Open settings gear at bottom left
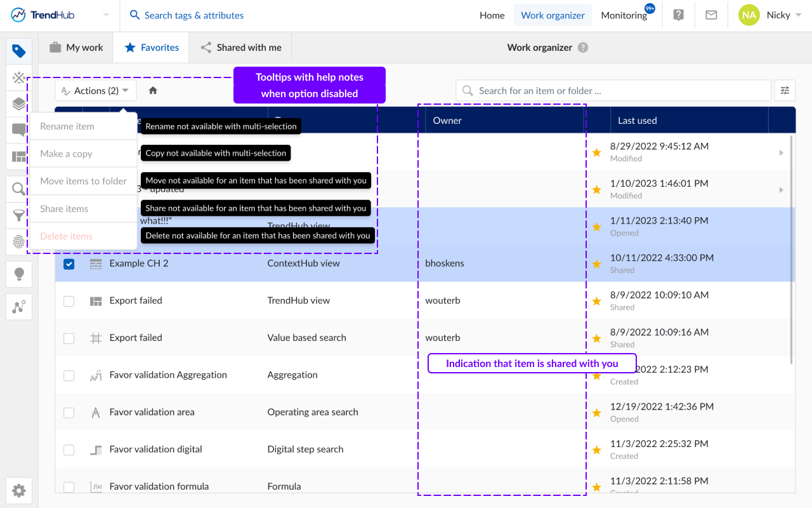The image size is (812, 508). click(x=19, y=490)
